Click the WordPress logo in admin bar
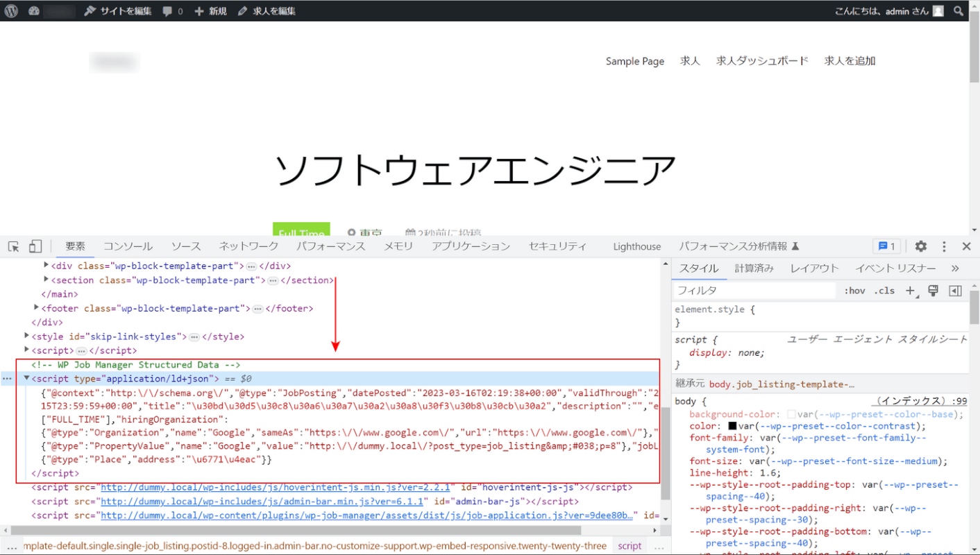The height and width of the screenshot is (555, 980). pyautogui.click(x=11, y=10)
